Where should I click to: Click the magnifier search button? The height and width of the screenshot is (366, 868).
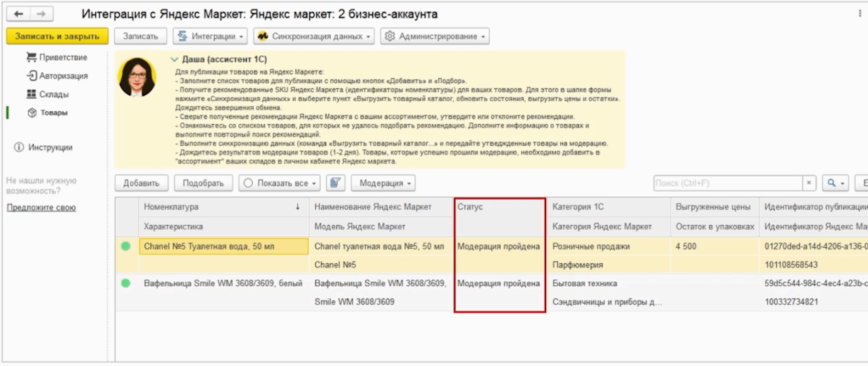tap(831, 183)
